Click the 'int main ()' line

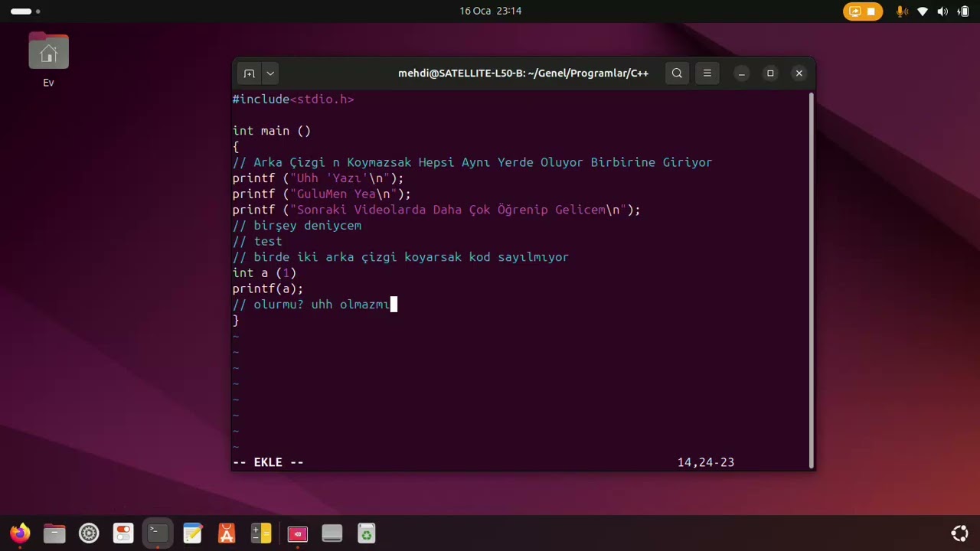tap(272, 131)
